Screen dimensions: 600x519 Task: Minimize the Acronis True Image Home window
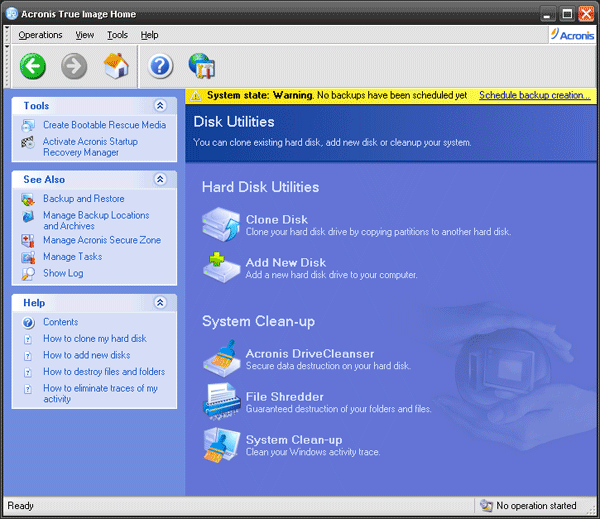[548, 14]
